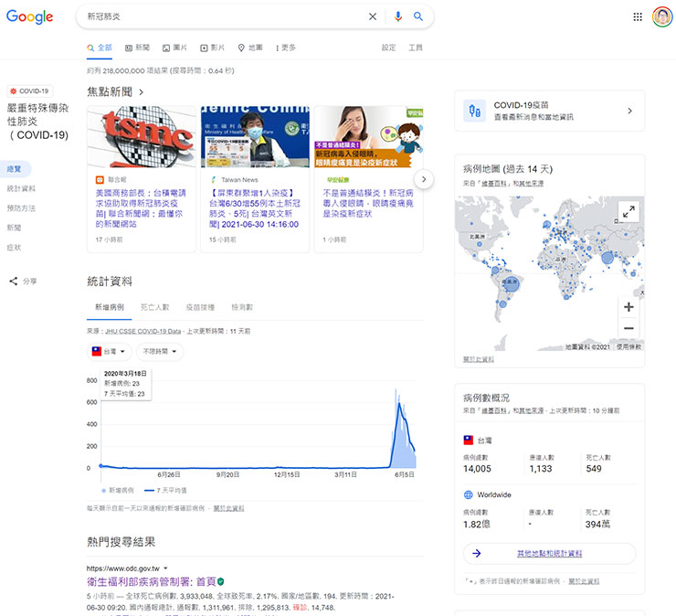Screen dimensions: 676x616
Task: Switch to the 新聞 search tab
Action: [x=137, y=48]
